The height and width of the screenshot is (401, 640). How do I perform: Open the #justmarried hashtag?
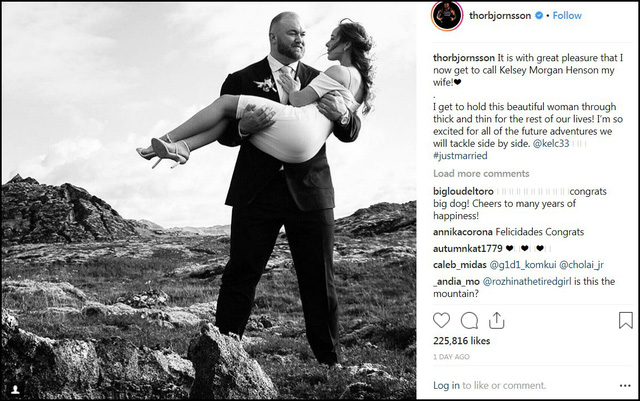460,156
